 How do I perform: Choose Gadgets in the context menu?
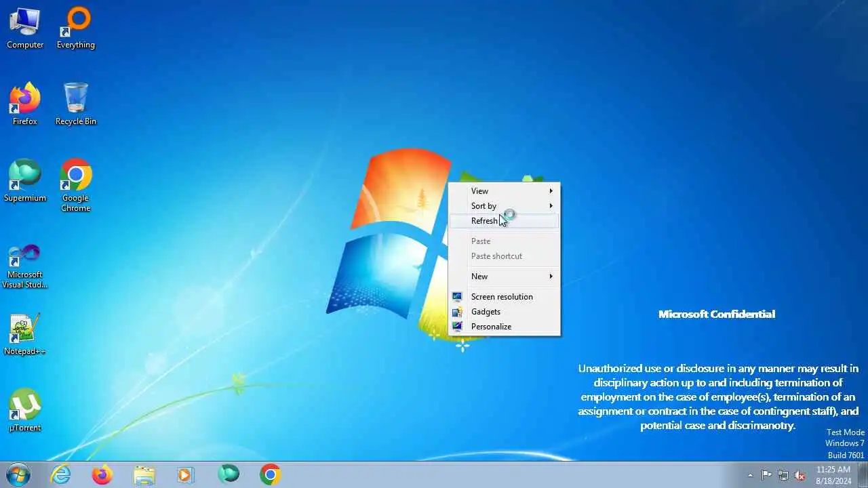coord(505,312)
